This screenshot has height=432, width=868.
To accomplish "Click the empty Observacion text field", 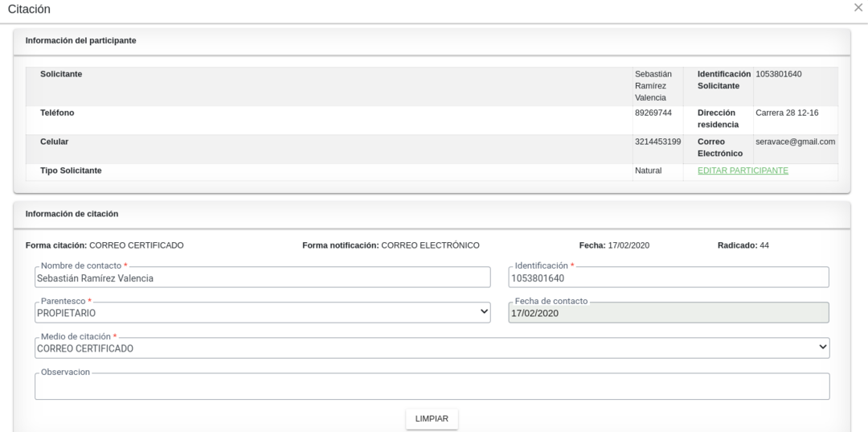I will [432, 388].
